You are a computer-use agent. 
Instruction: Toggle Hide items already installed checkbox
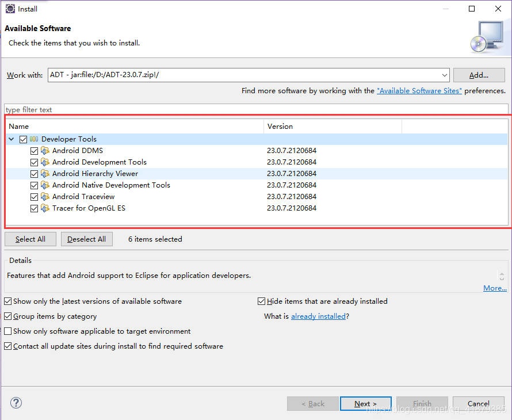click(261, 301)
